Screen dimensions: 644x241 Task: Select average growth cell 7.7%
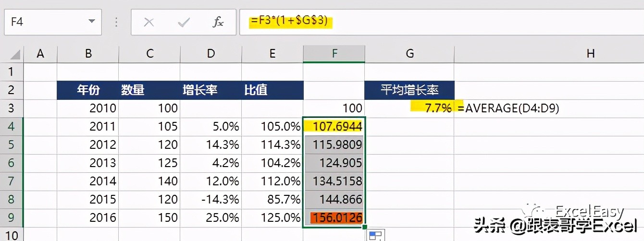point(409,108)
